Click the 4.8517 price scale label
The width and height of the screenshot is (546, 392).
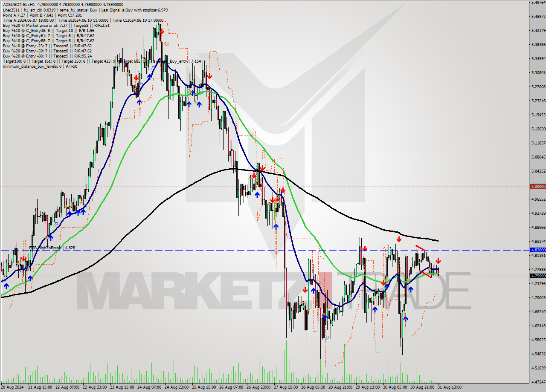538,242
